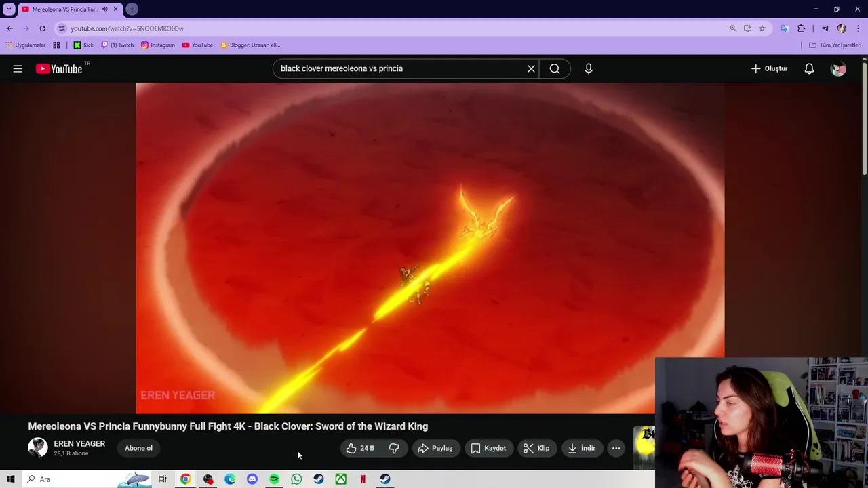Mute the tab via speaker icon
Image resolution: width=868 pixels, height=488 pixels.
coord(104,9)
